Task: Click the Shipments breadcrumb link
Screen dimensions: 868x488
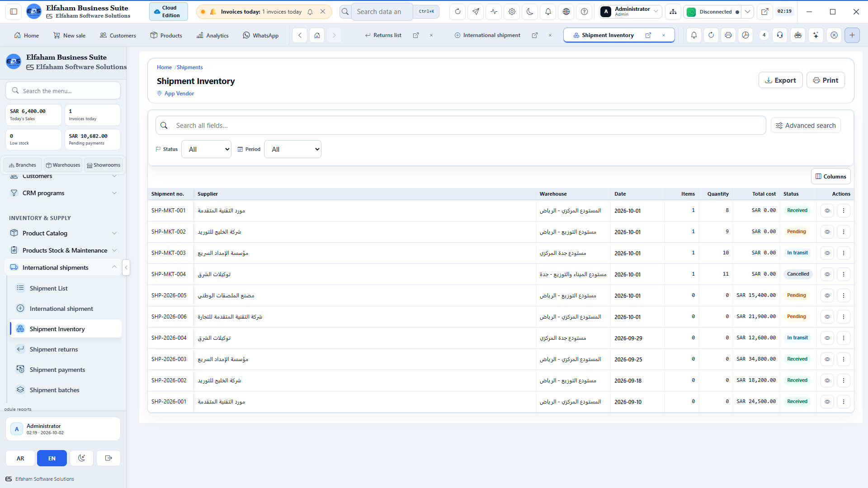Action: 190,67
